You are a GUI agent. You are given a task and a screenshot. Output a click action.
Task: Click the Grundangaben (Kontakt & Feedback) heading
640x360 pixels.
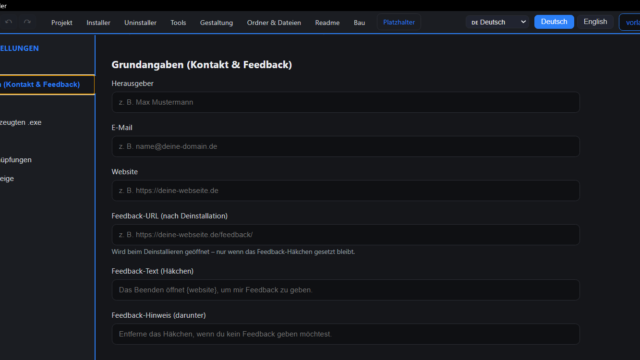202,64
